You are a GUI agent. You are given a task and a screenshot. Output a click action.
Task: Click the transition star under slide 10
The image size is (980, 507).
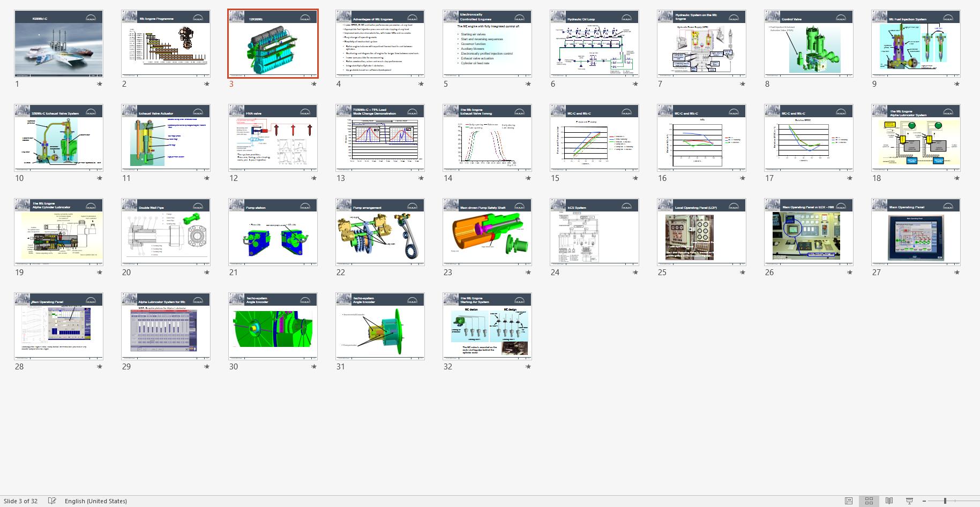100,178
